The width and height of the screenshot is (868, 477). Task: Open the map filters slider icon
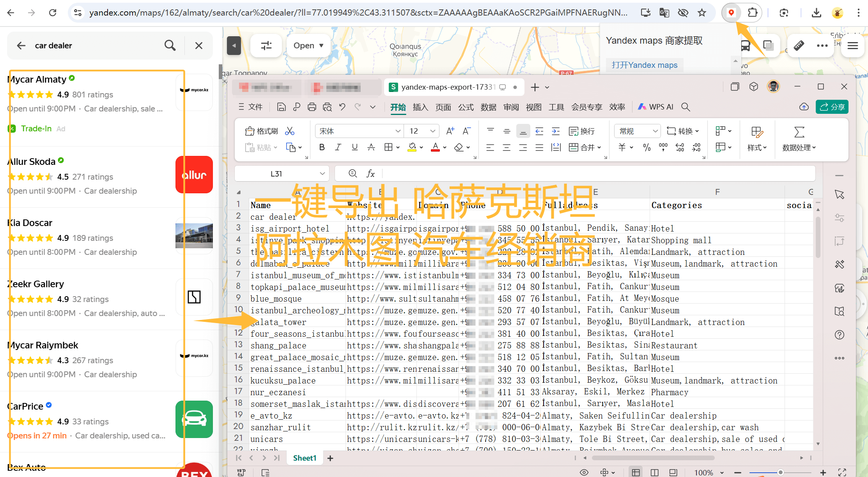[x=266, y=46]
